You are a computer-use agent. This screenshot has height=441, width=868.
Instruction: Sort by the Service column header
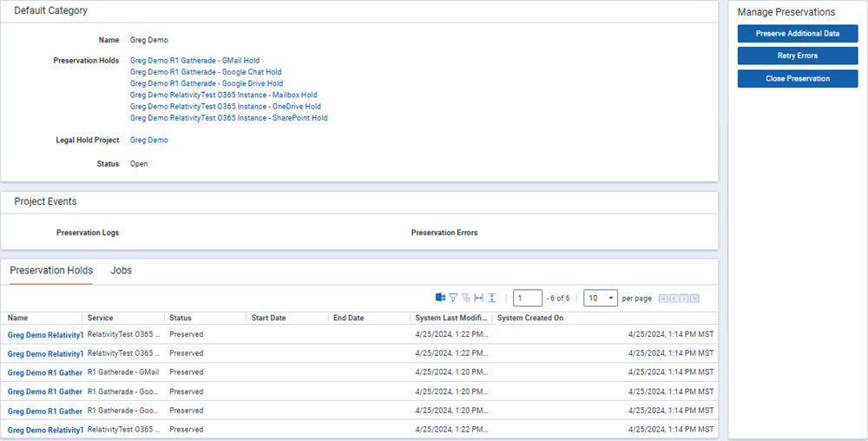click(x=100, y=318)
